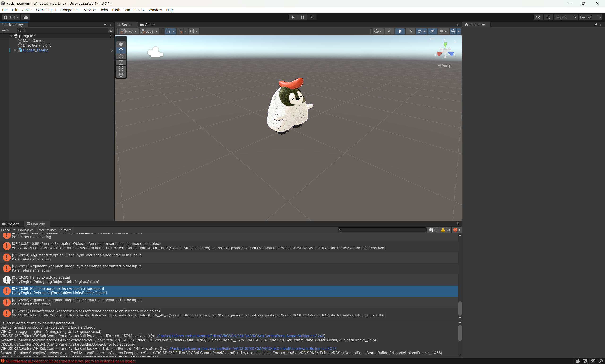Open the Pivot handle position dropdown
The image size is (605, 364).
tap(129, 31)
